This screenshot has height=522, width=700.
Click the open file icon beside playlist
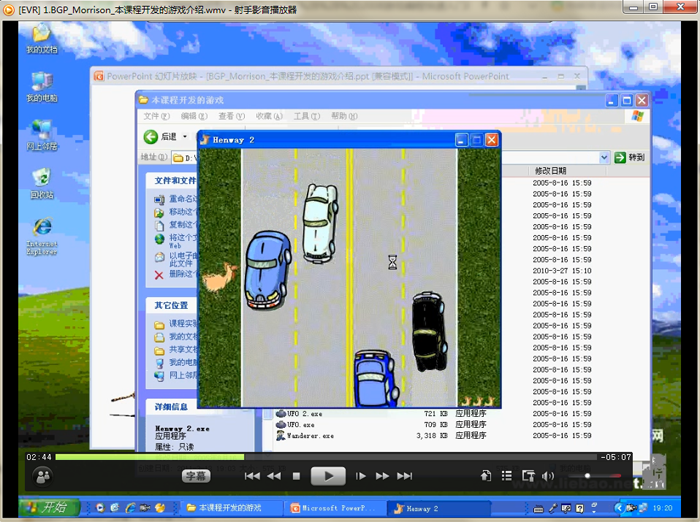click(486, 476)
